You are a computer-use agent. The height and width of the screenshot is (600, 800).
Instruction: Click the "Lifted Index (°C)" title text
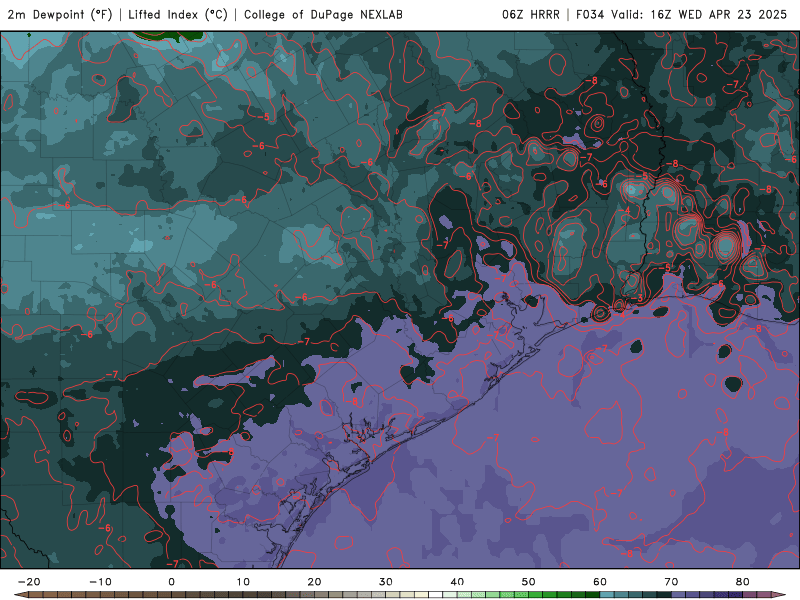coord(178,14)
